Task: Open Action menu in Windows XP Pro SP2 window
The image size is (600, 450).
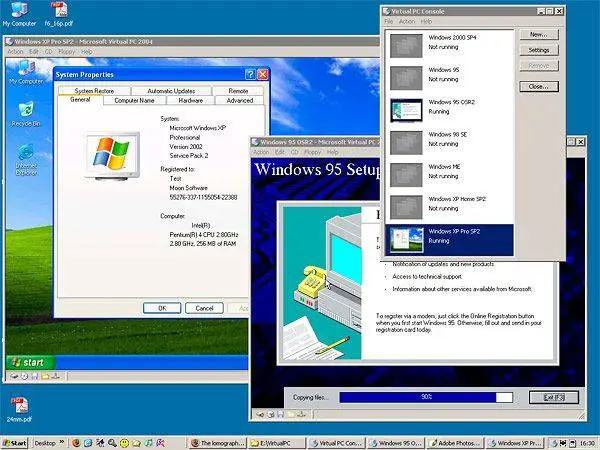Action: tap(15, 51)
